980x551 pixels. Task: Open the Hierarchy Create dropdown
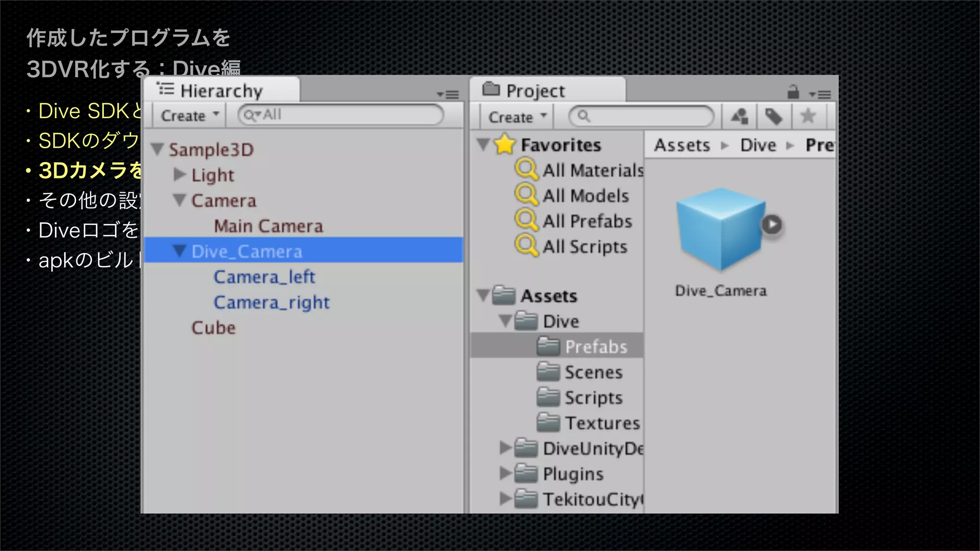coord(189,115)
